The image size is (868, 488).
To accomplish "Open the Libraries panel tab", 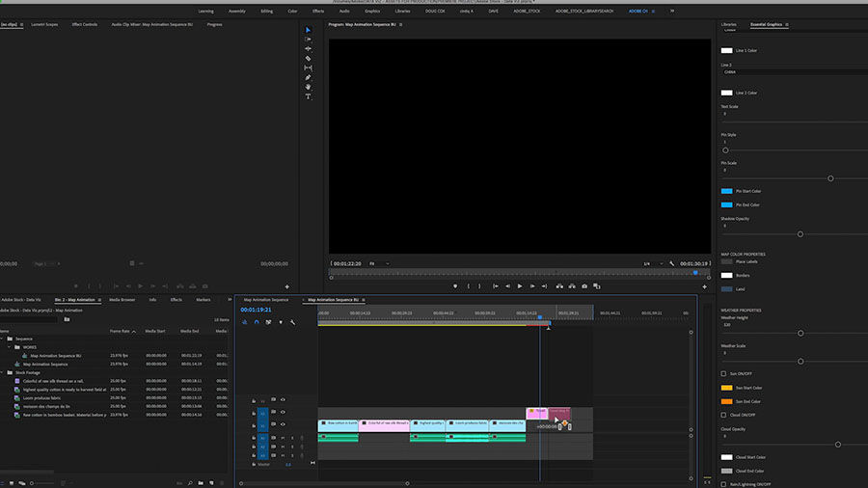I will point(729,24).
